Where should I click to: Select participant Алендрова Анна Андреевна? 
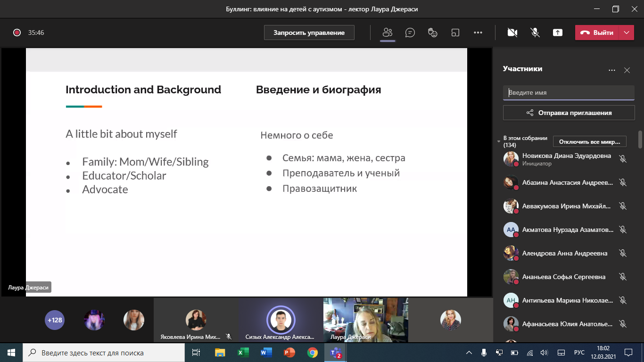[564, 253]
